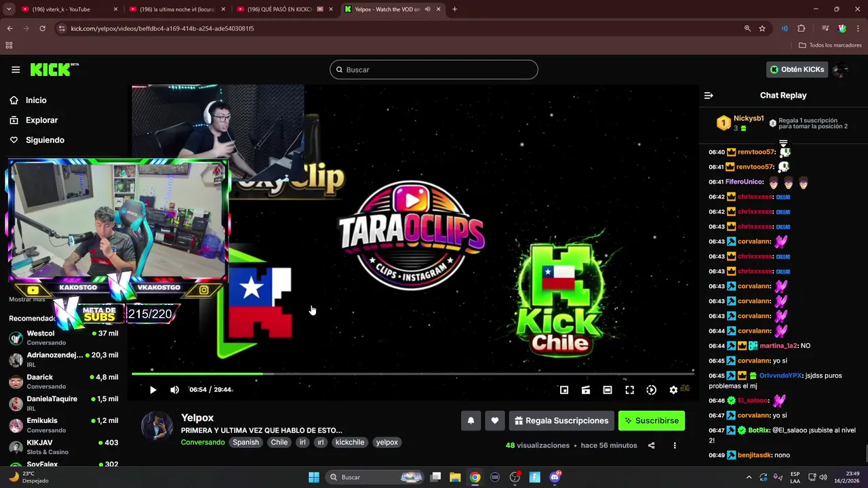Click the Kick logo

(54, 69)
